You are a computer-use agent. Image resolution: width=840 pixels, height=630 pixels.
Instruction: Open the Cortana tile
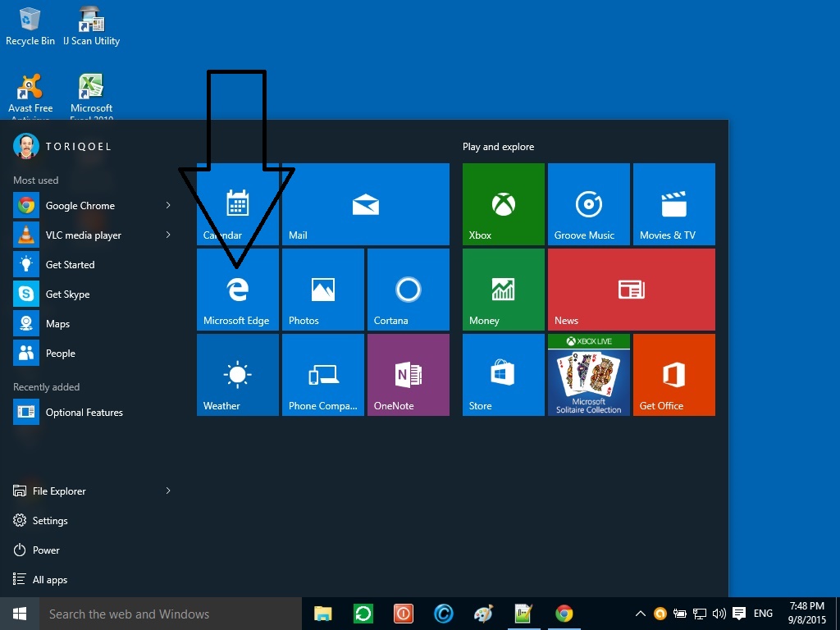(x=409, y=290)
